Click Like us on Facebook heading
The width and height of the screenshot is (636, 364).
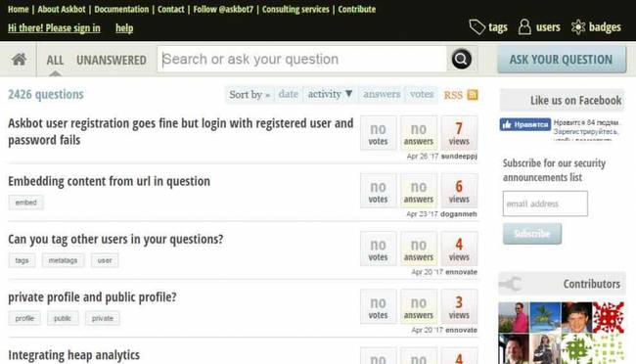[575, 100]
